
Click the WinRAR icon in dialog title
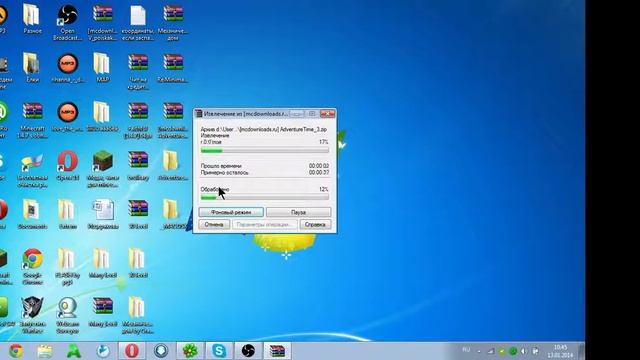tap(199, 113)
